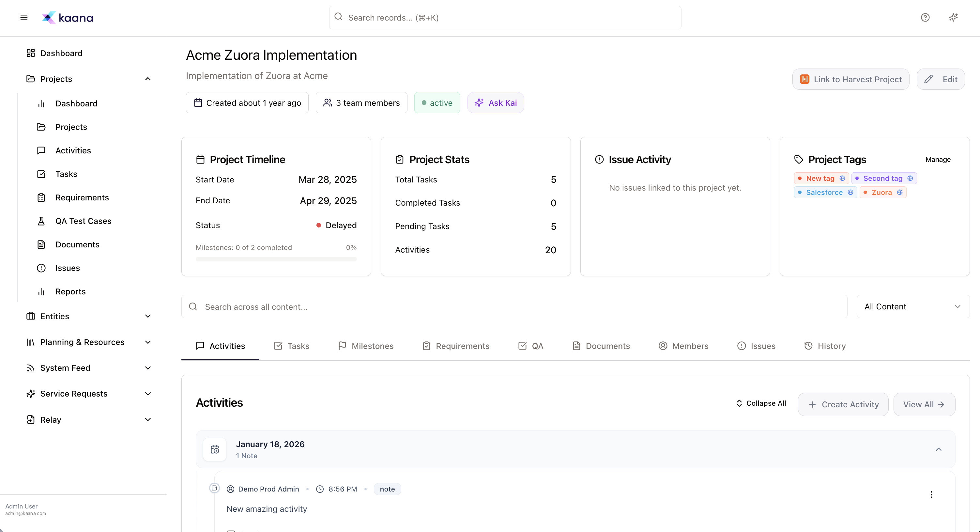Toggle Collapse All in the Activities panel
The width and height of the screenshot is (980, 532).
[x=761, y=403]
